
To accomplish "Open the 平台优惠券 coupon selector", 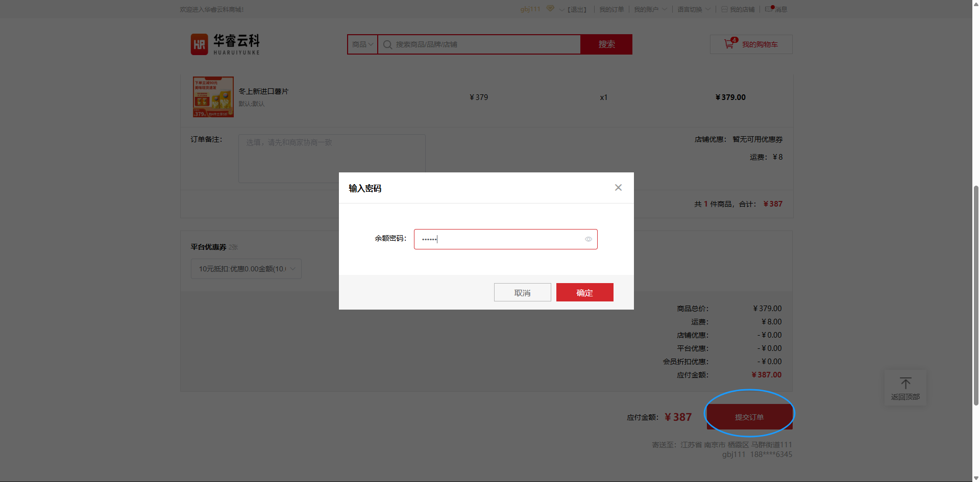I will [246, 269].
